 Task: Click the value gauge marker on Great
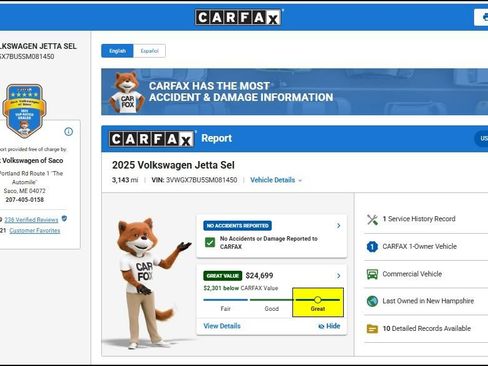318,300
